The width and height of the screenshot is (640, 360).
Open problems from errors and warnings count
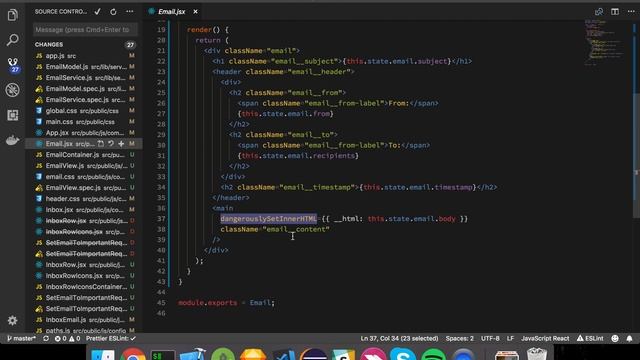click(67, 338)
